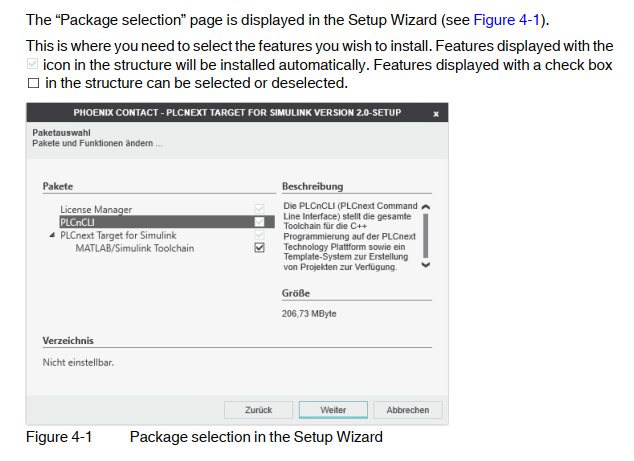The image size is (634, 461).
Task: Click the grayed checkmark icon in the paragraph
Action: click(33, 64)
